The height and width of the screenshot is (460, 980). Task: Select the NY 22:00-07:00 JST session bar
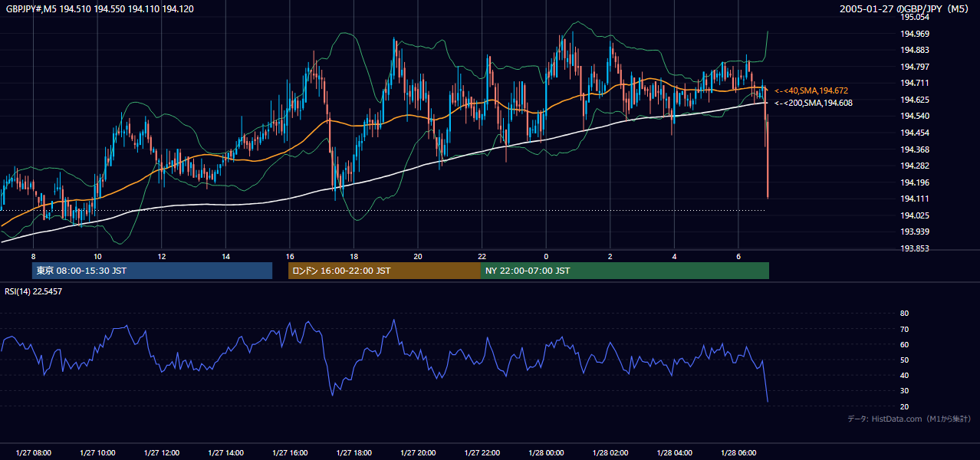(625, 271)
